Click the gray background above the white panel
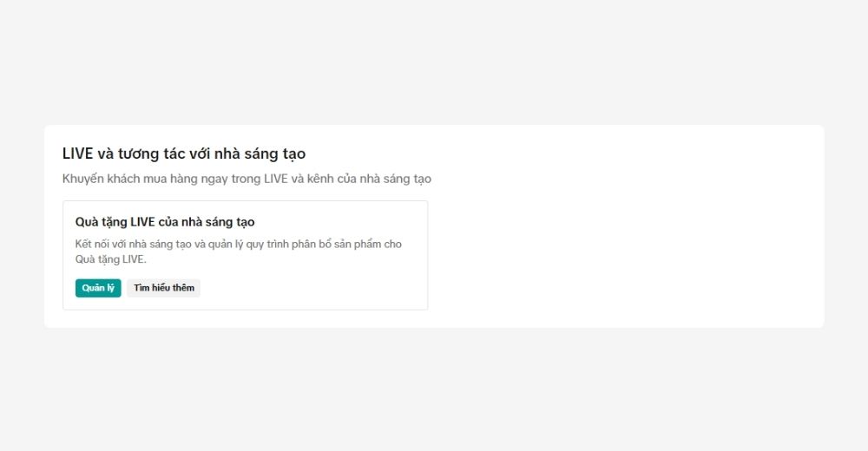This screenshot has width=868, height=451. point(434,61)
